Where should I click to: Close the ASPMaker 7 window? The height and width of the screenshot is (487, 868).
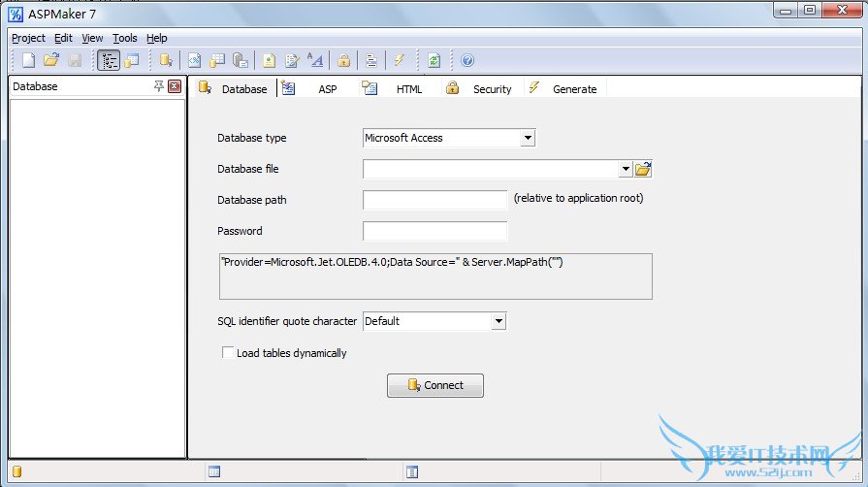pos(842,10)
